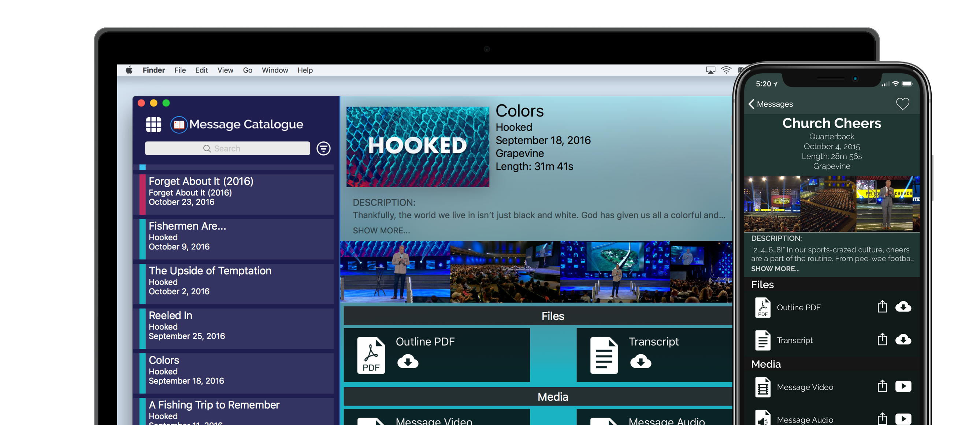Screen dimensions: 980x425
Task: Play the Message Audio on the phone
Action: pos(903,419)
